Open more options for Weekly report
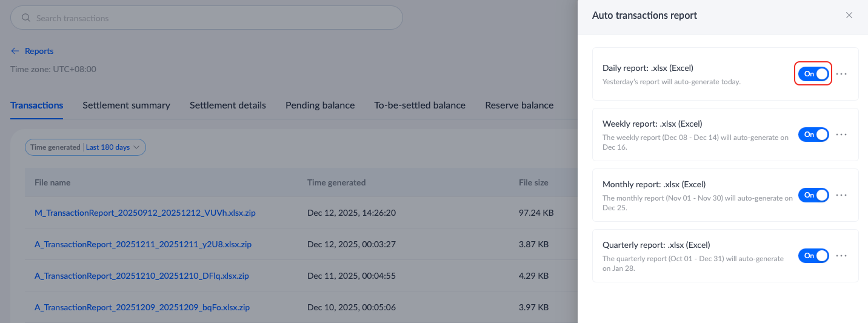Image resolution: width=868 pixels, height=323 pixels. tap(841, 135)
